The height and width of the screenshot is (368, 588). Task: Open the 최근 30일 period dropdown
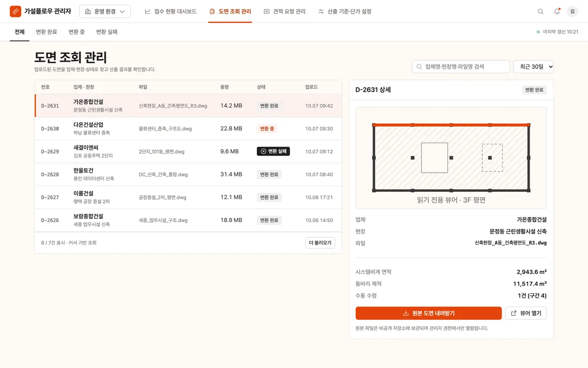(533, 67)
